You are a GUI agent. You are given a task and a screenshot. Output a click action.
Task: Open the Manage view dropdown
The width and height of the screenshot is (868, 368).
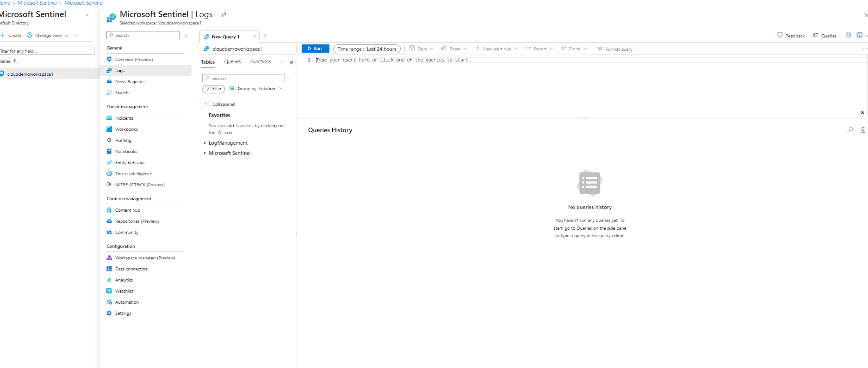48,36
